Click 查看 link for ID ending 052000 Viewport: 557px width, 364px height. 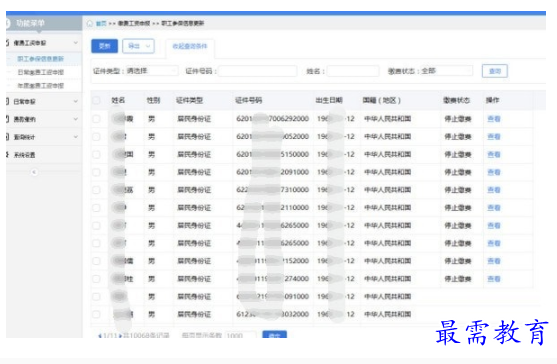click(x=494, y=137)
